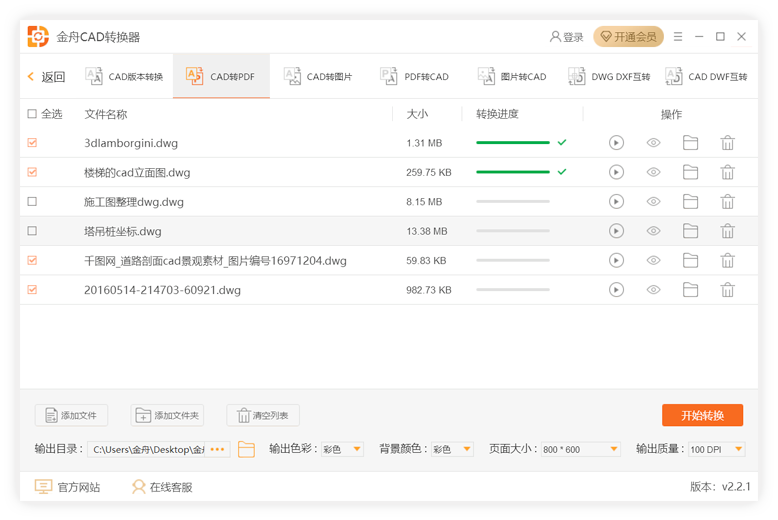Screen dimensions: 778x520
Task: Preview 3dlamborgini.dwg with eye icon
Action: click(x=653, y=143)
